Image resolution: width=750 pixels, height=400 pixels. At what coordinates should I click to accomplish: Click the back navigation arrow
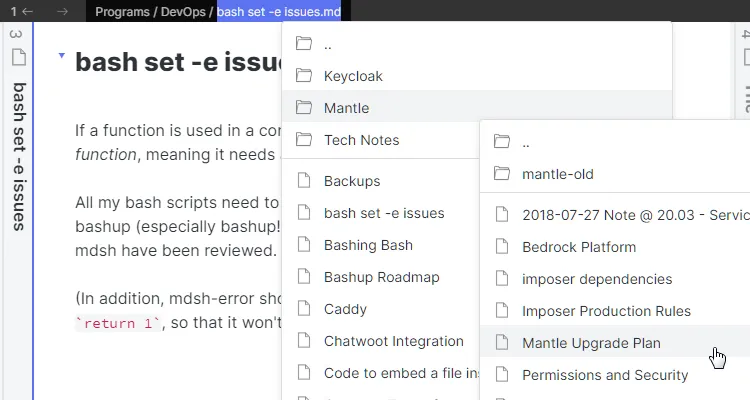tap(27, 12)
